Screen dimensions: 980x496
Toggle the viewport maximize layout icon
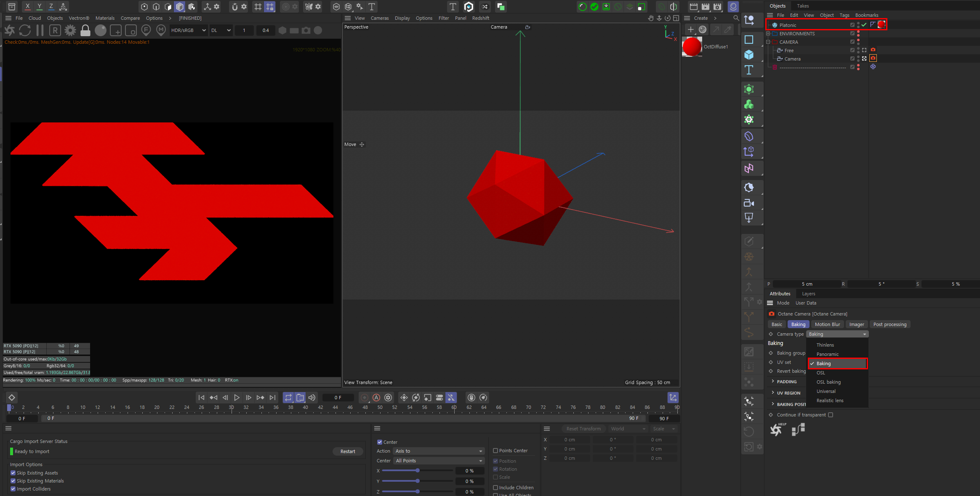[676, 18]
